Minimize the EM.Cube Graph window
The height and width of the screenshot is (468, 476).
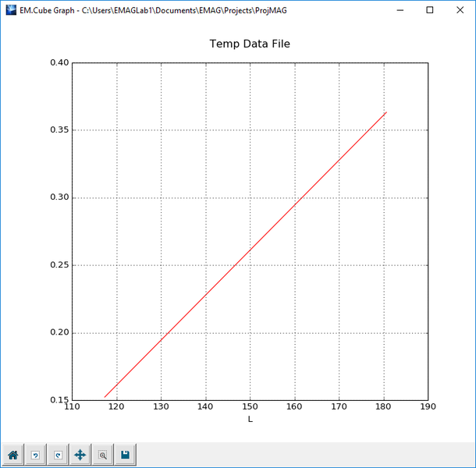[x=400, y=10]
